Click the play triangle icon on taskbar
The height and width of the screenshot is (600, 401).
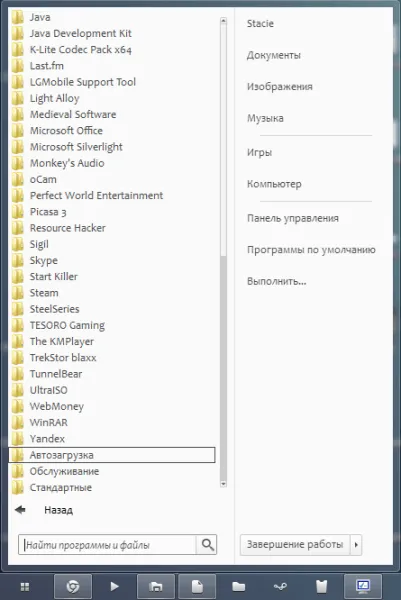pyautogui.click(x=114, y=586)
